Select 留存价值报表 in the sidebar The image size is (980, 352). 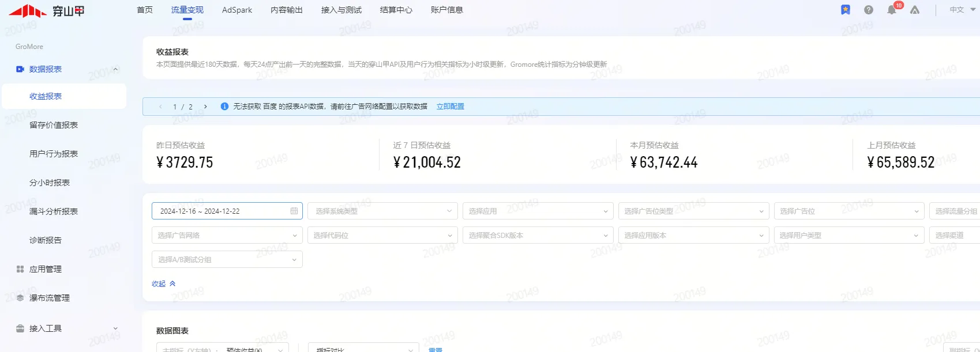click(54, 125)
